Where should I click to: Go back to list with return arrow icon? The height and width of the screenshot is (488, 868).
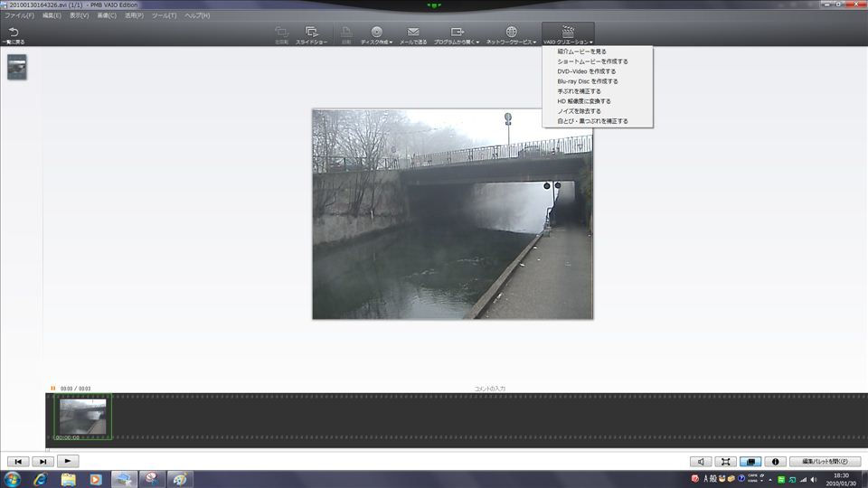coord(14,35)
